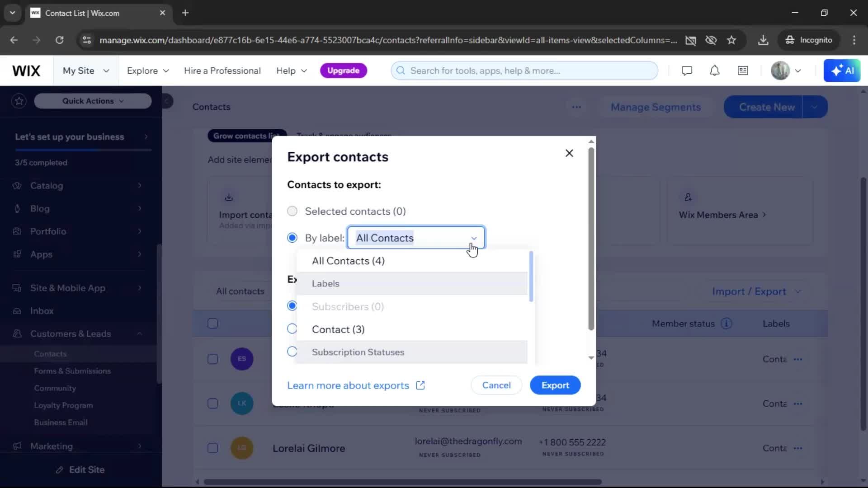Check the LK contact row checkbox

pyautogui.click(x=212, y=404)
